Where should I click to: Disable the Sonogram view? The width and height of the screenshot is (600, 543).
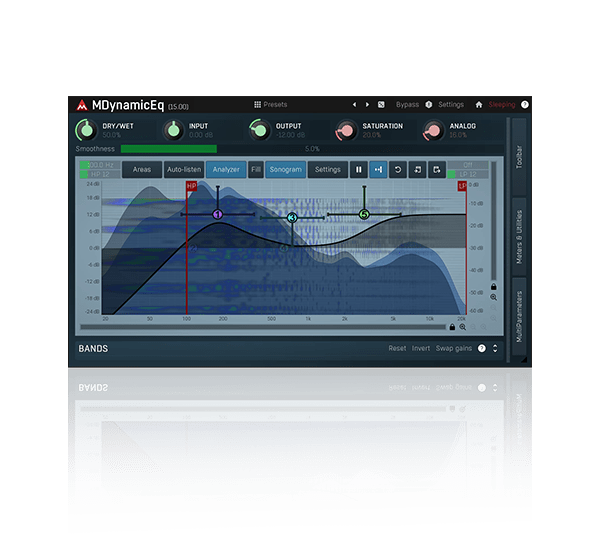[x=285, y=170]
